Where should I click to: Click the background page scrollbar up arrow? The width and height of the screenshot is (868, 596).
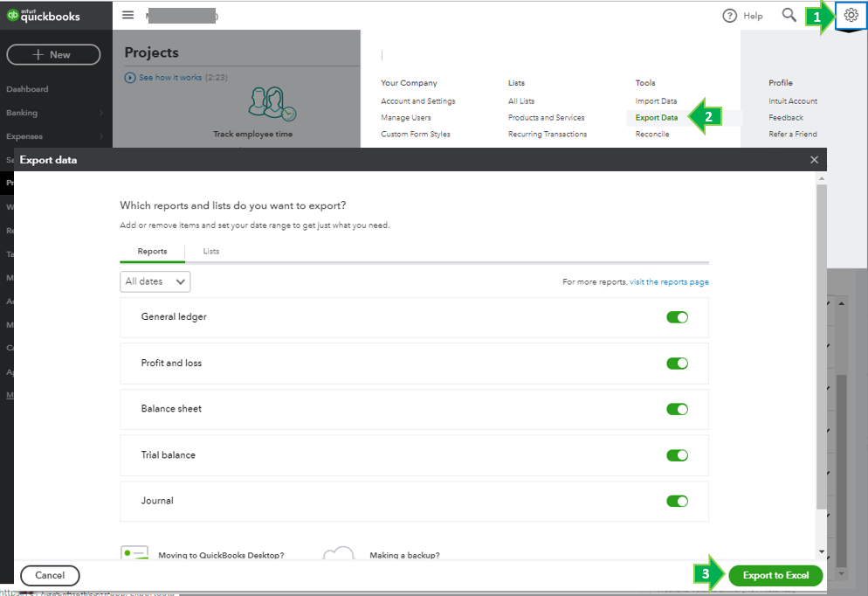click(842, 303)
